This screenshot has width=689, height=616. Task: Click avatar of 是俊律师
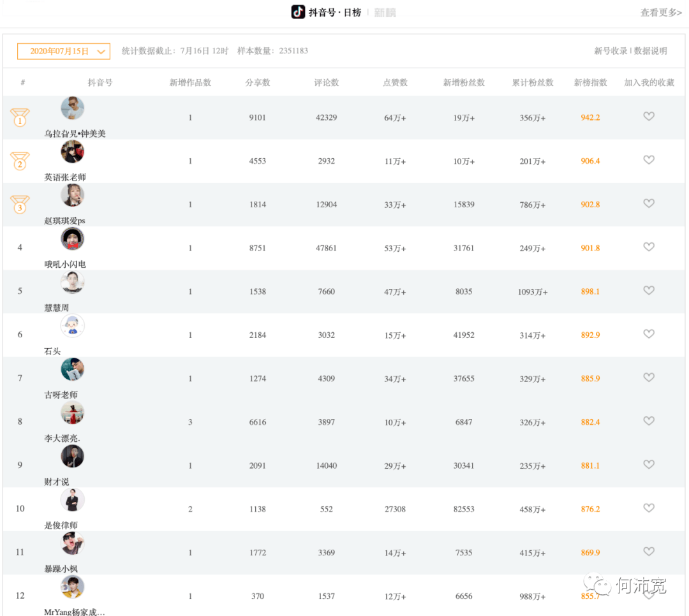click(x=73, y=500)
